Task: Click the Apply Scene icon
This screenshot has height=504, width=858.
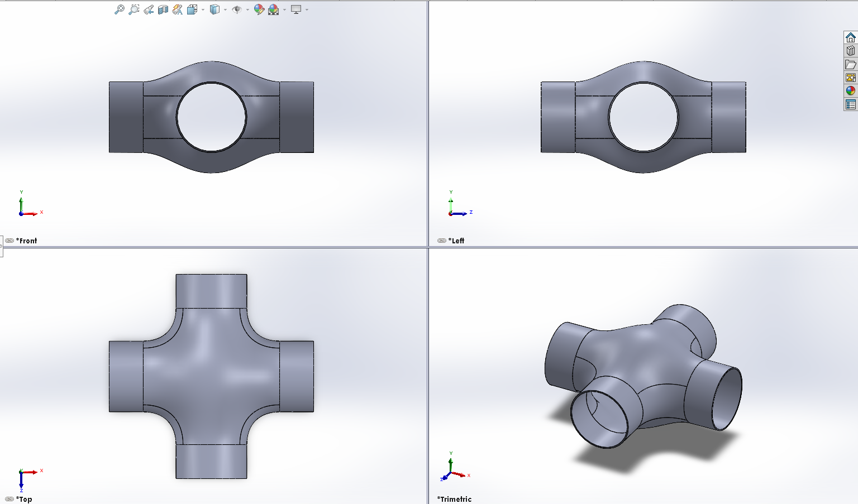Action: (274, 9)
